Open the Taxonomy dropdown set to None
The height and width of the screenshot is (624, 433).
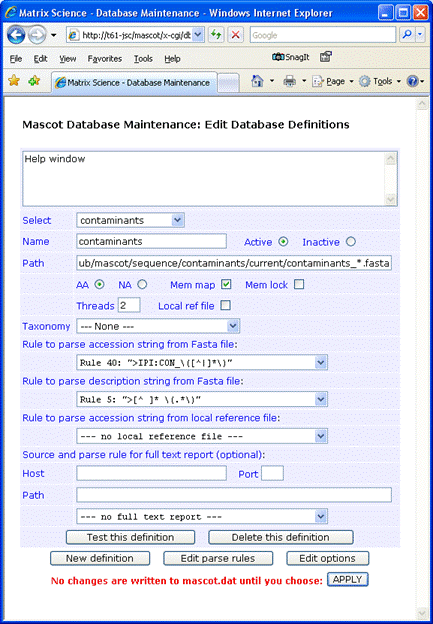[158, 326]
